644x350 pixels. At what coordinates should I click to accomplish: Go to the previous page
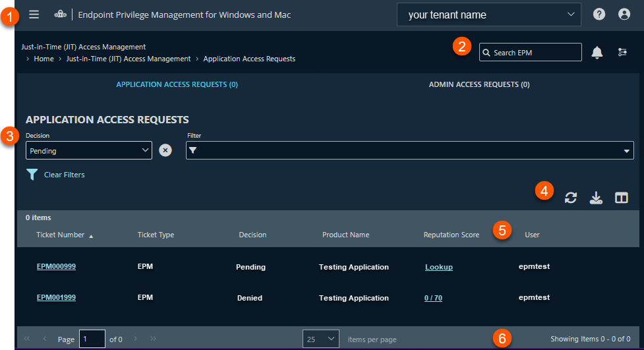click(x=44, y=339)
